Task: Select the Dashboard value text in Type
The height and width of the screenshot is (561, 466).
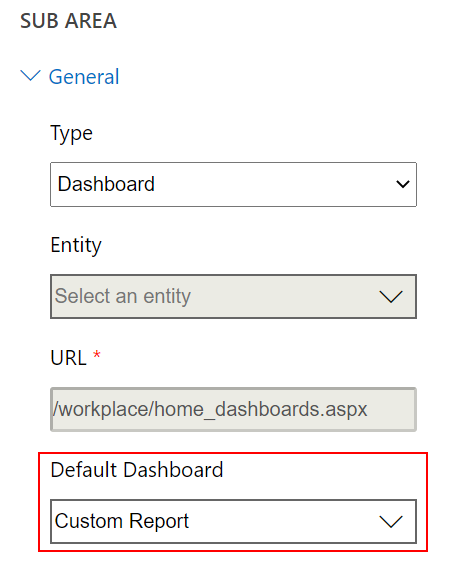Action: [106, 184]
